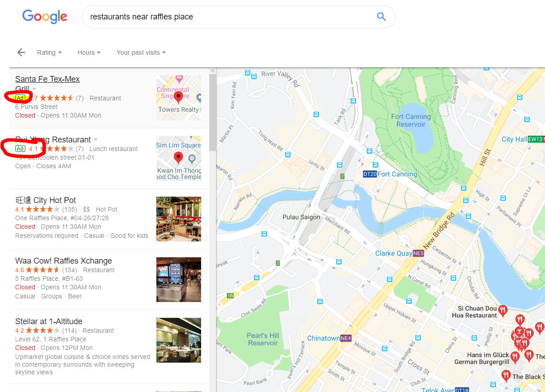Click Stellar at 1-Altitude photo
This screenshot has width=545, height=392.
[x=179, y=340]
